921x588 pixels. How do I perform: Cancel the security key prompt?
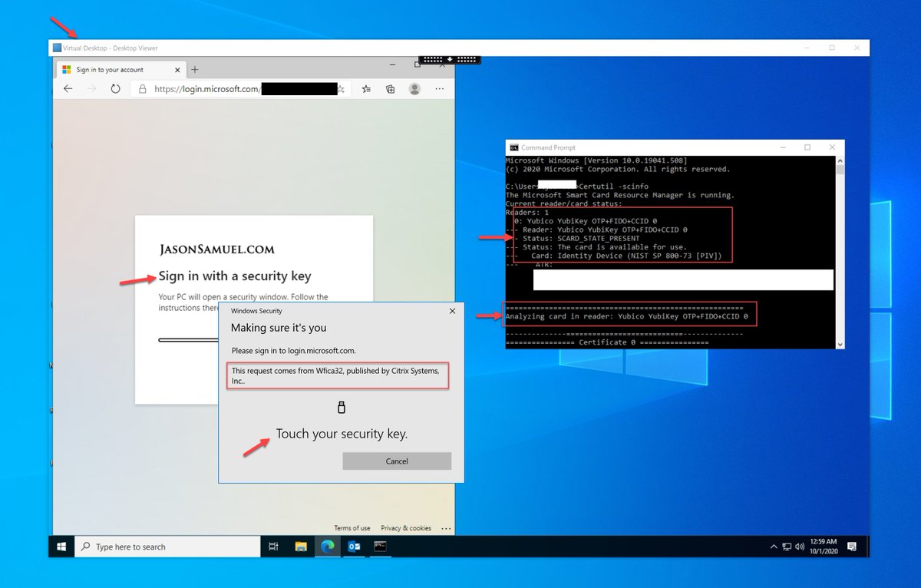click(397, 461)
